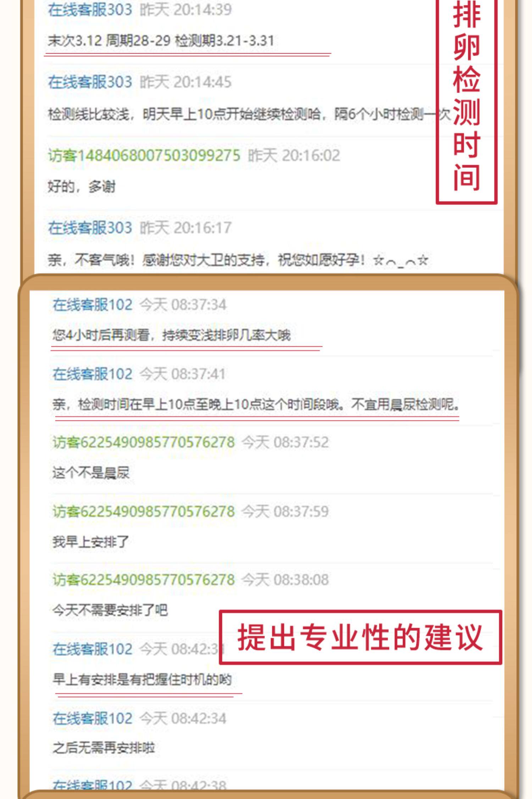Select visitor name 访客1484068007503099275
Image resolution: width=532 pixels, height=799 pixels.
(x=144, y=155)
